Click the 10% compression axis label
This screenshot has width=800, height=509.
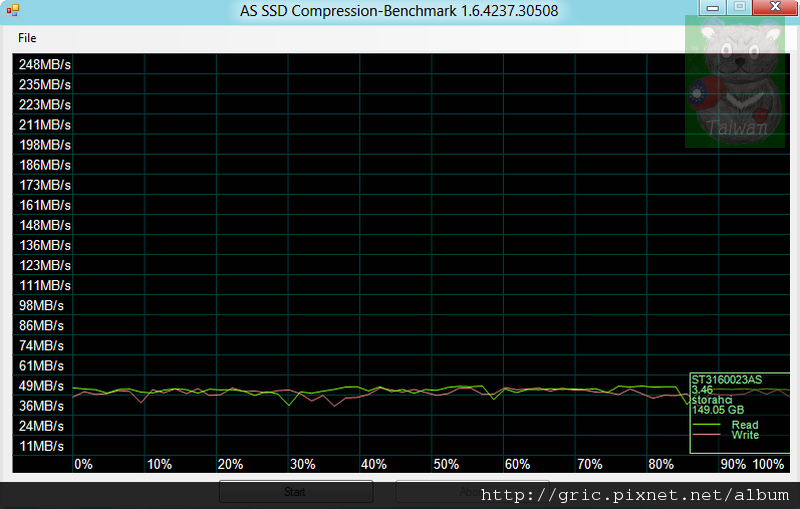click(159, 464)
